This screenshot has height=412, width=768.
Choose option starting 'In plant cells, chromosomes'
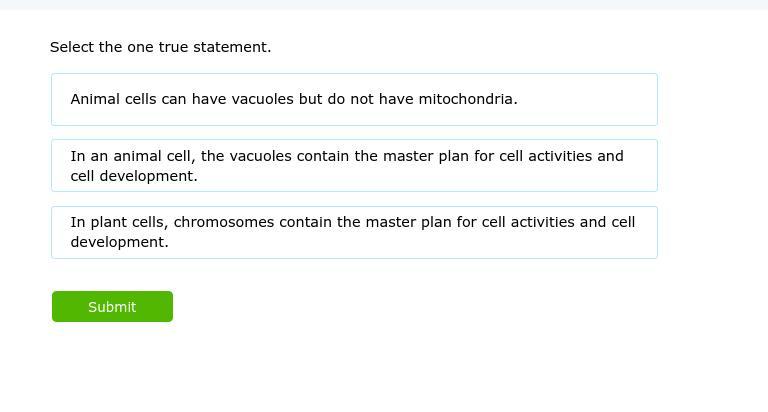pyautogui.click(x=354, y=232)
